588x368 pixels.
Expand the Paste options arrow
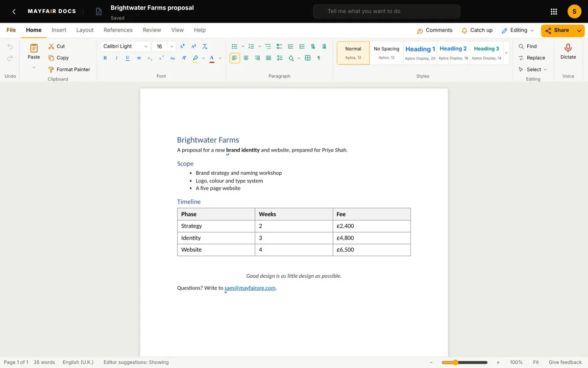tap(34, 68)
